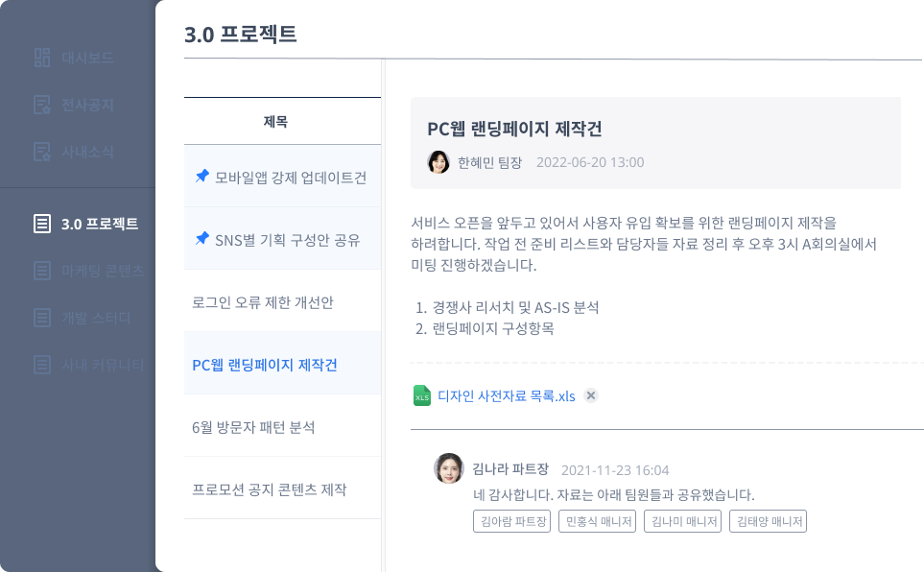
Task: Select the 6월 방문자 패턴 분석 post
Action: pyautogui.click(x=253, y=427)
